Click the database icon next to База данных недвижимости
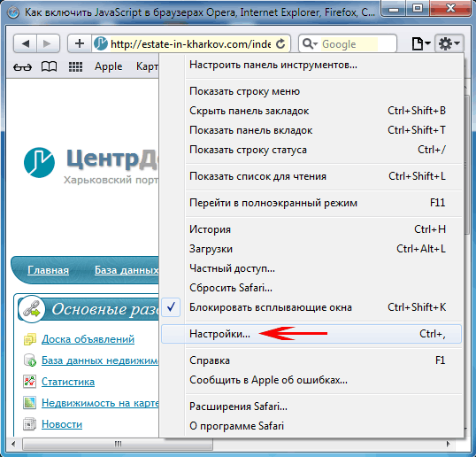476x457 pixels. (30, 360)
